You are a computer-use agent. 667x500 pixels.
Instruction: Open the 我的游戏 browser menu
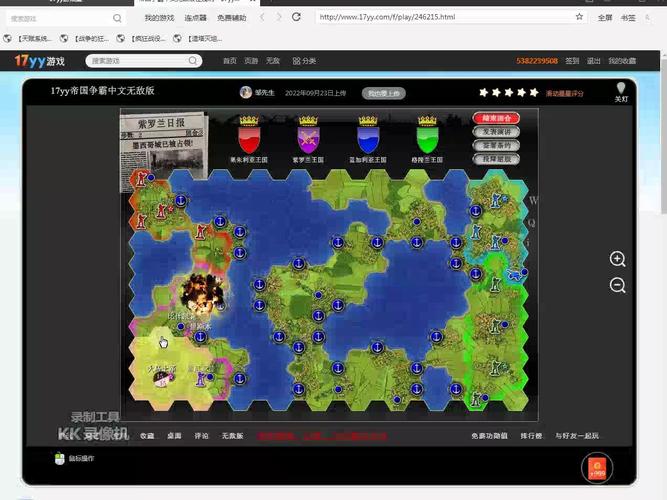[160, 18]
